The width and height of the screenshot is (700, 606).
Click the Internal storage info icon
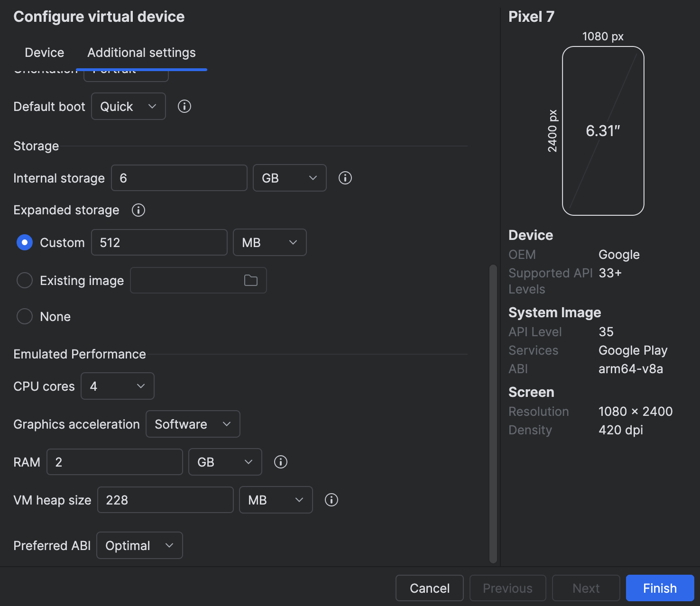pyautogui.click(x=345, y=178)
